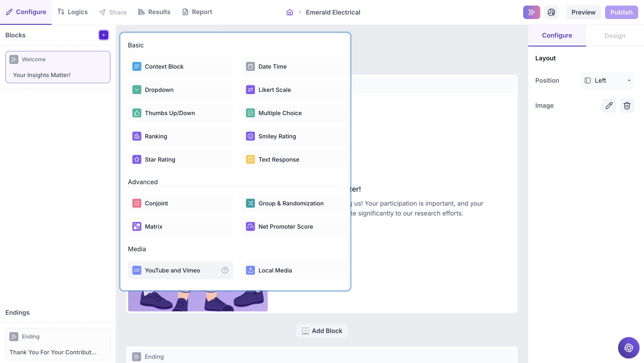This screenshot has height=363, width=644.
Task: Choose Likert Scale label
Action: (275, 90)
